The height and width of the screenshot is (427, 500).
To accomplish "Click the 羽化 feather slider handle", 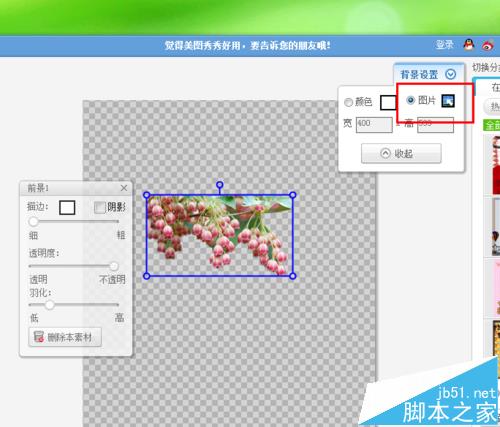I will tap(50, 305).
